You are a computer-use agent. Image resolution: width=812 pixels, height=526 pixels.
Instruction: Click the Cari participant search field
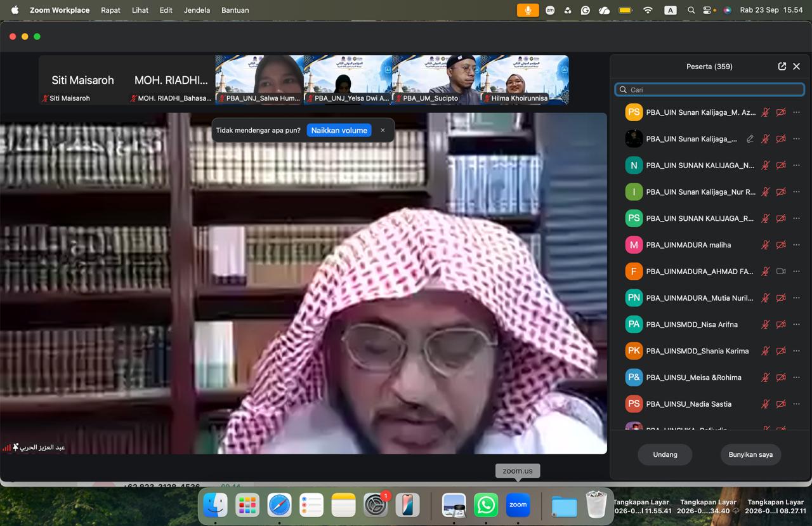pyautogui.click(x=710, y=89)
